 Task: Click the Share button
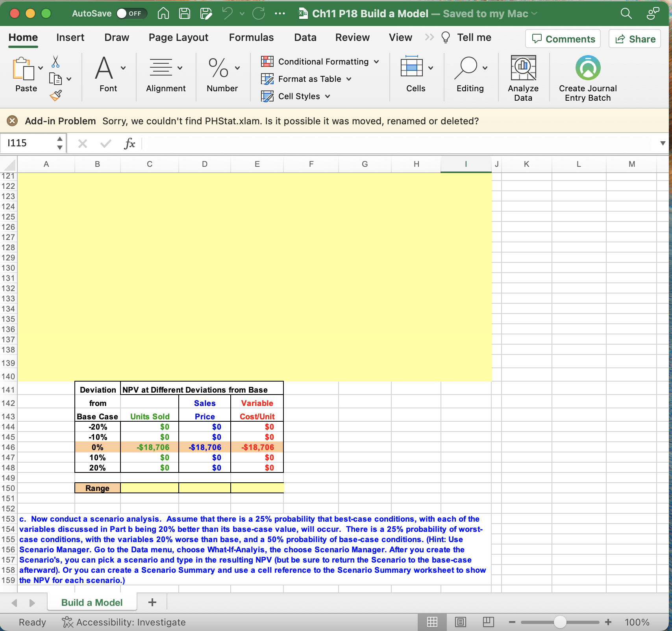(634, 39)
